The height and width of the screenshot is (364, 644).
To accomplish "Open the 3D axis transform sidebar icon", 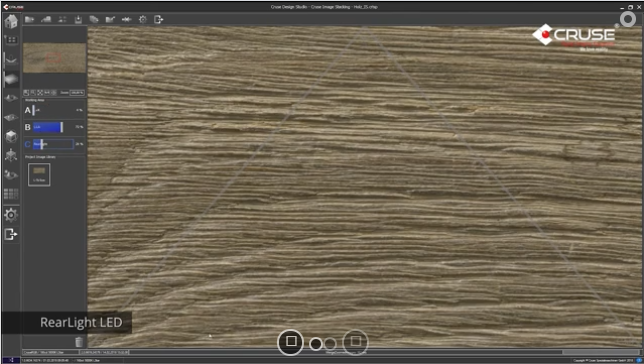I will click(11, 155).
